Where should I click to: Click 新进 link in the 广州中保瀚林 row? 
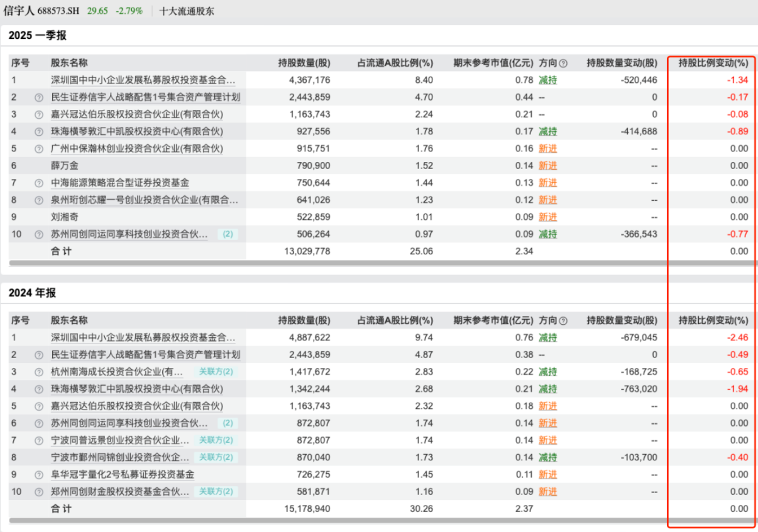[547, 149]
